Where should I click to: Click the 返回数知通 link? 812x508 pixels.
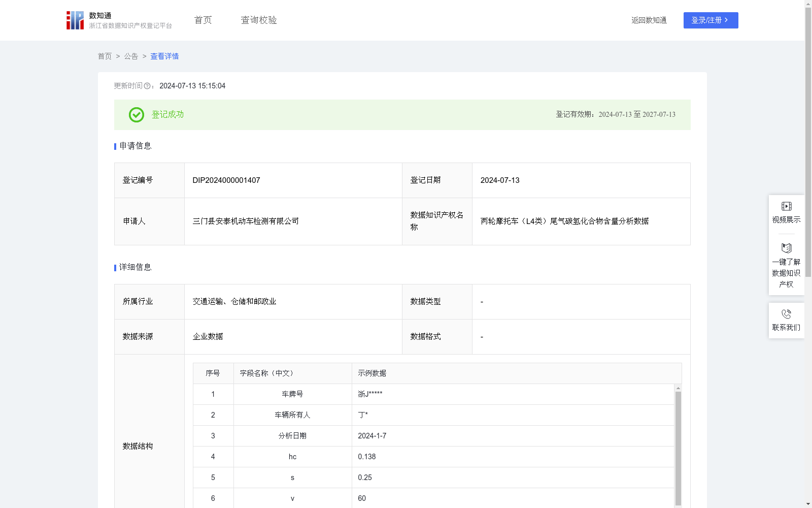[x=649, y=20]
